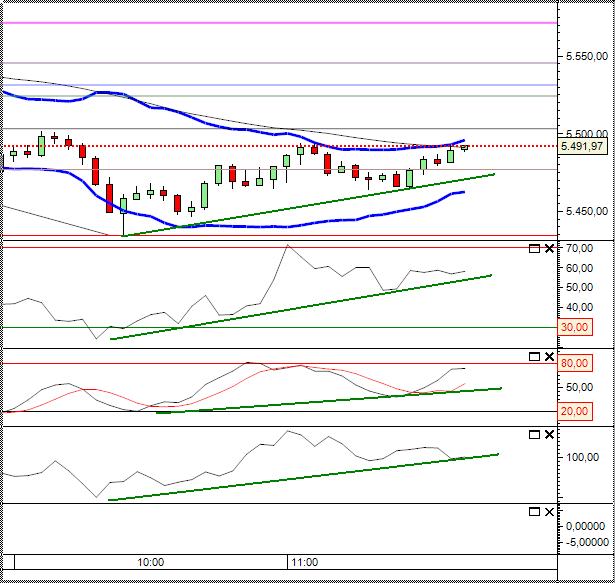
Task: Click the 5.450,00 price axis label
Action: (x=586, y=211)
